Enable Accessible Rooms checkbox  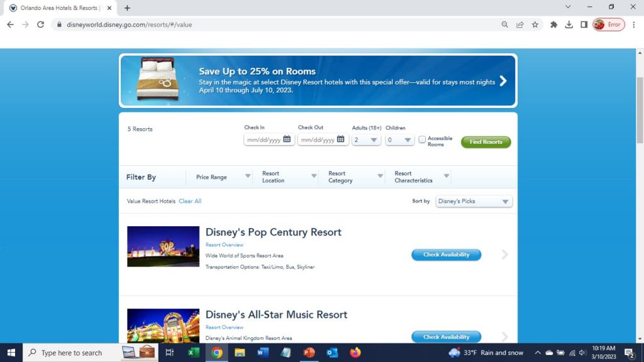[x=422, y=140]
